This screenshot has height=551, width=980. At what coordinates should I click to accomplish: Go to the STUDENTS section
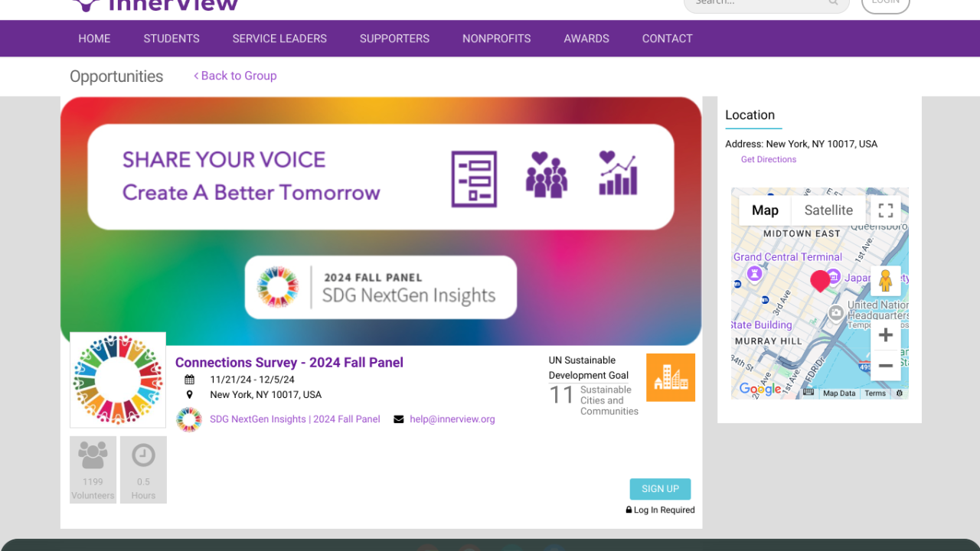[171, 38]
